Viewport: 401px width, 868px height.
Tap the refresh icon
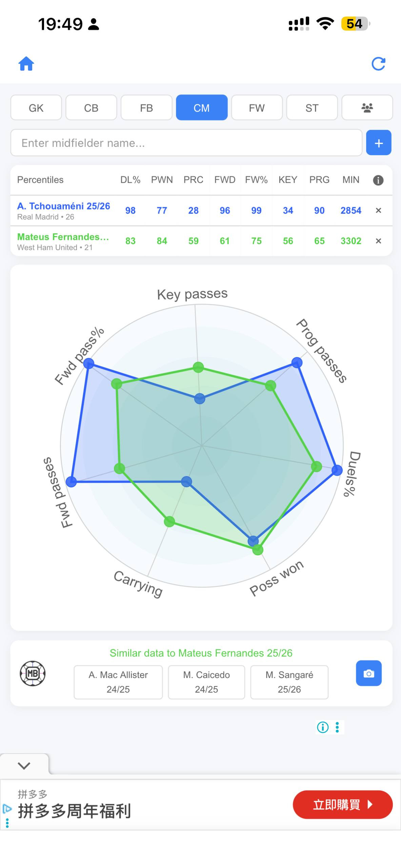click(378, 64)
